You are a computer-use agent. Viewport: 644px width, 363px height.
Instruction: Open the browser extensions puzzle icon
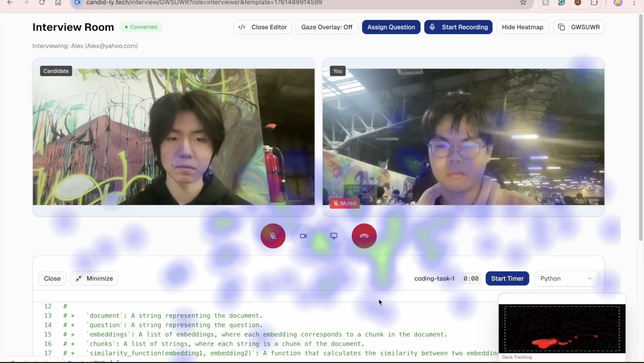594,3
